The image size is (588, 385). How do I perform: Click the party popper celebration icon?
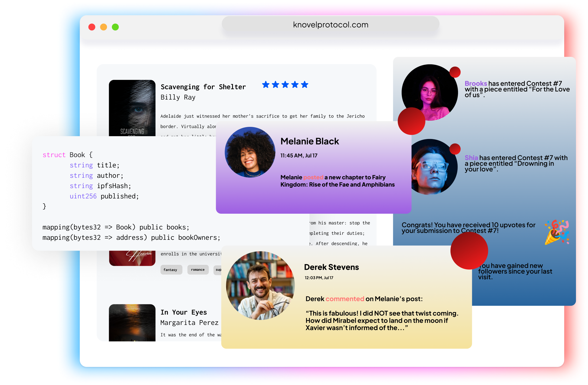557,232
